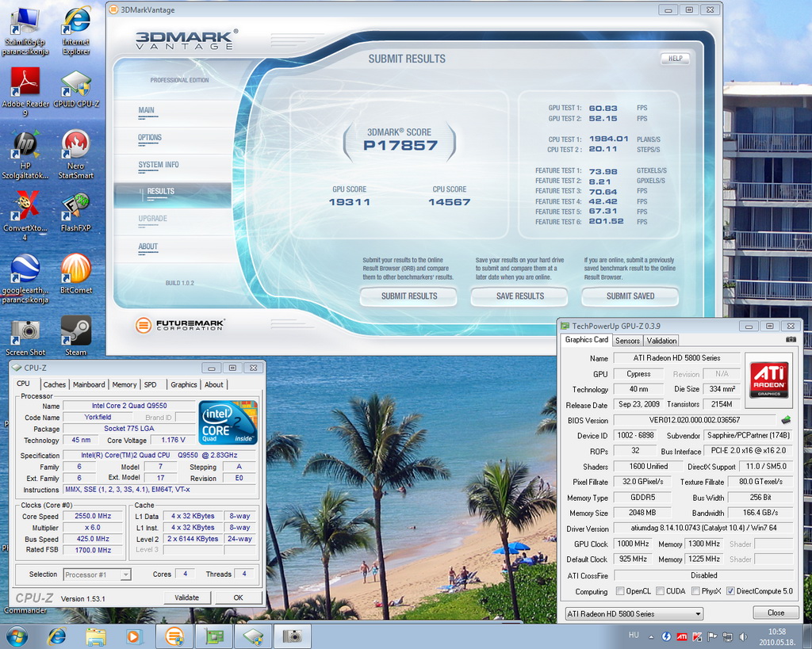Click the ATI Catalyst tray icon
This screenshot has width=812, height=649.
[x=682, y=637]
